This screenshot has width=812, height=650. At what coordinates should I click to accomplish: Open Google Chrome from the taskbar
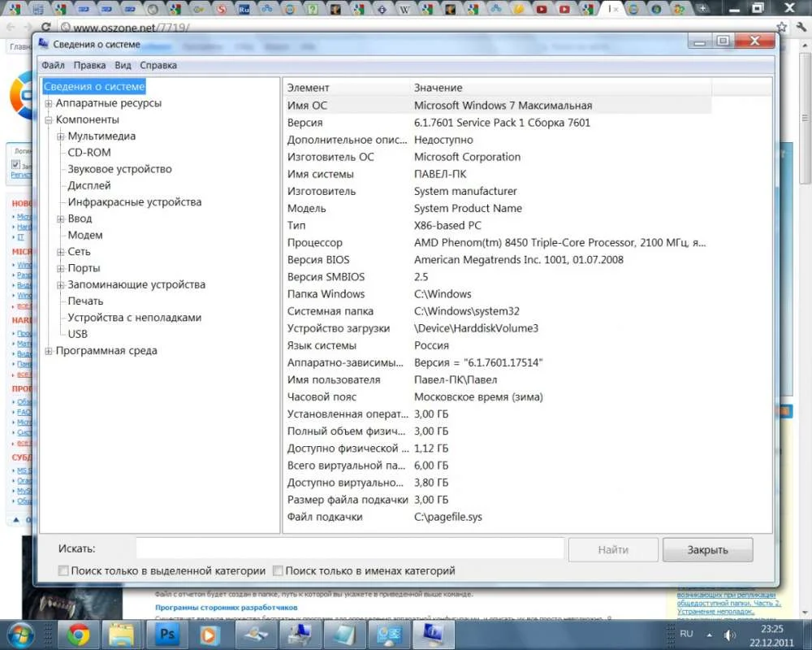[x=79, y=635]
